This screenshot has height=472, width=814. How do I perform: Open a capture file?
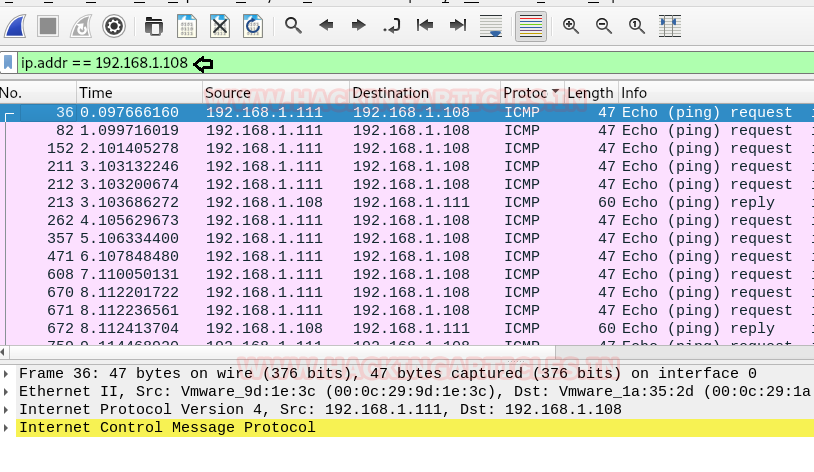pos(153,25)
